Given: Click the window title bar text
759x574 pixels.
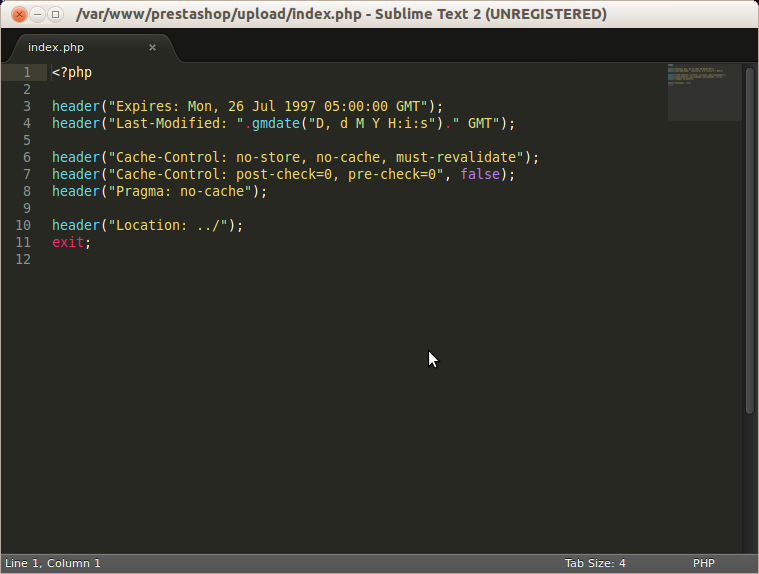Looking at the screenshot, I should coord(341,15).
